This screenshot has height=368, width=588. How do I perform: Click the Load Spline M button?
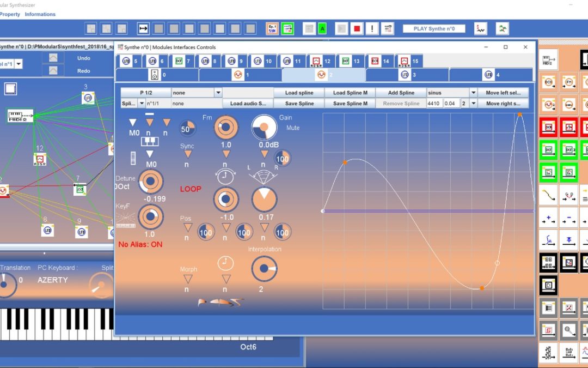[x=350, y=93]
